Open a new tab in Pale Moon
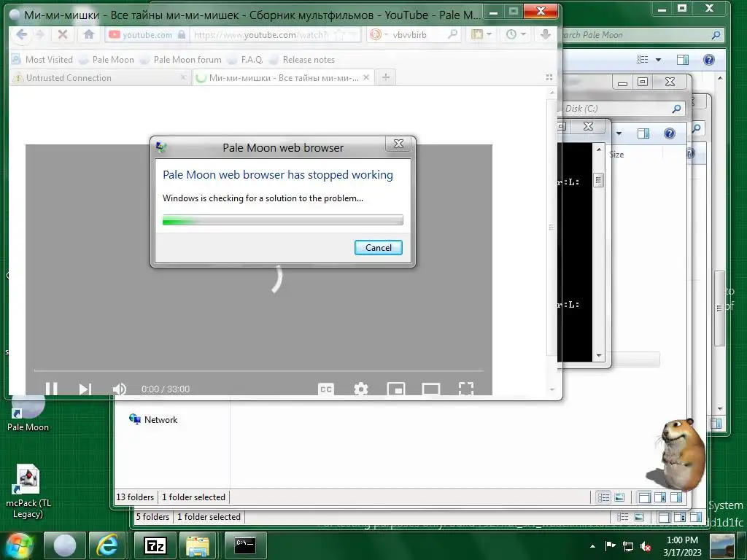This screenshot has width=747, height=560. tap(386, 77)
